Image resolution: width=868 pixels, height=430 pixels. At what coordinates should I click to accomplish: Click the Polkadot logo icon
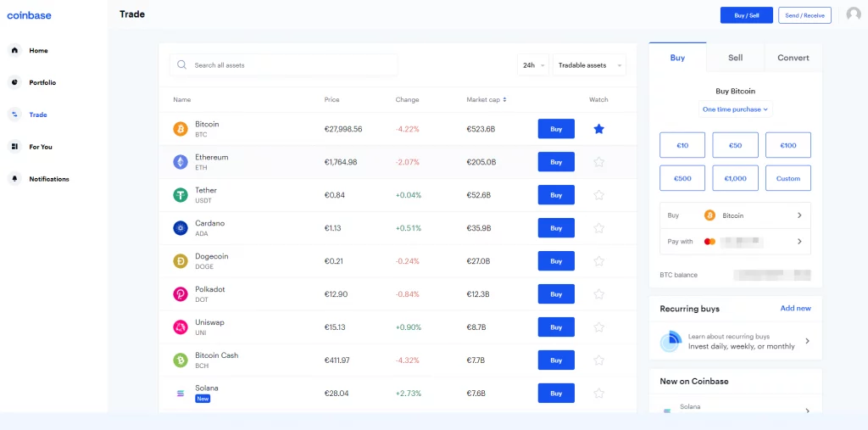pyautogui.click(x=180, y=294)
